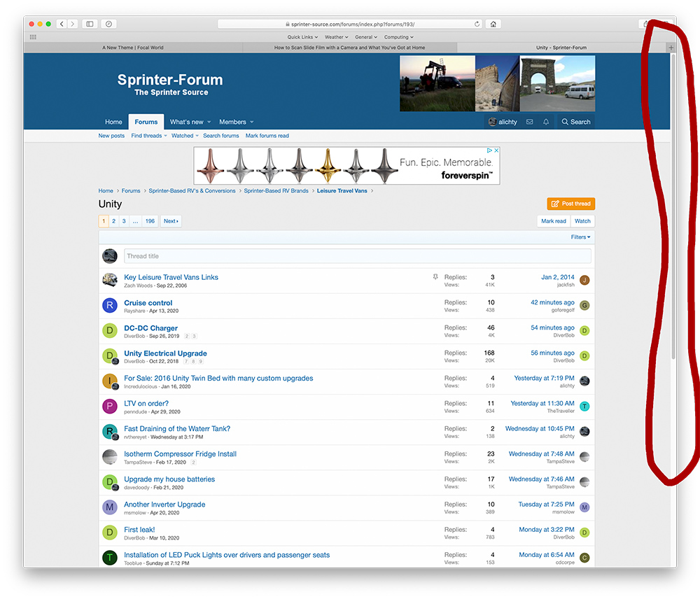Click the Mark read button
This screenshot has height=599, width=700.
(x=553, y=221)
